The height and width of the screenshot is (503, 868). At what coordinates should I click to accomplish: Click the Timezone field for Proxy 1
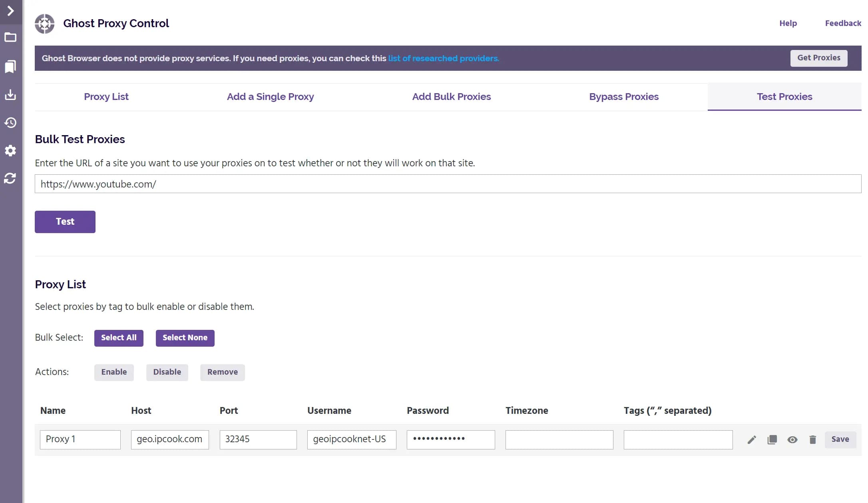[x=559, y=440]
